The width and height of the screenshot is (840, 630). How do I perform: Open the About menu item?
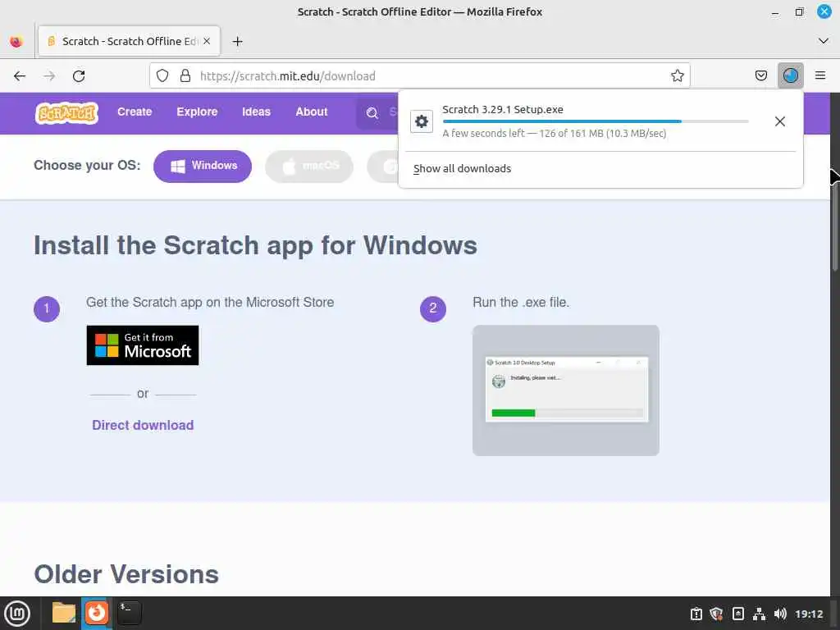coord(311,112)
